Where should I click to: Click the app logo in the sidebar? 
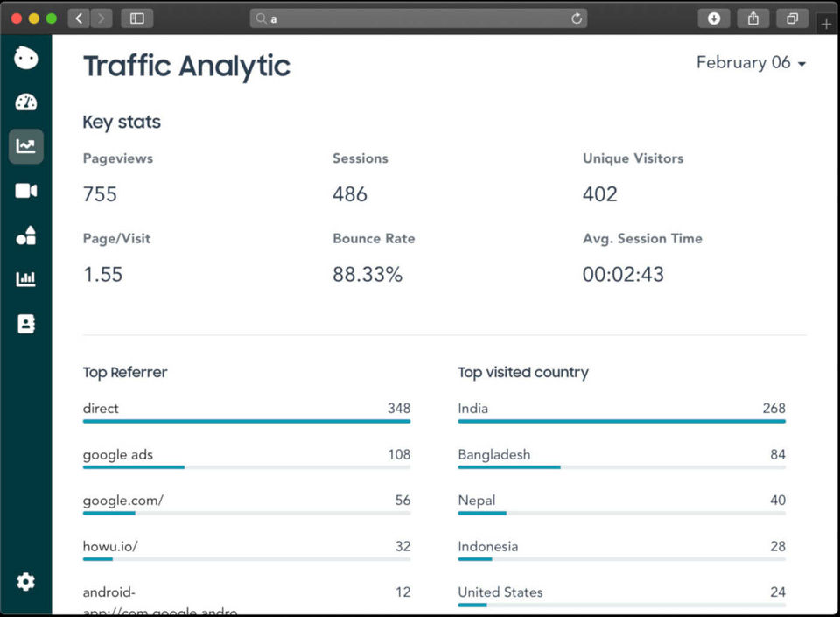click(x=25, y=57)
